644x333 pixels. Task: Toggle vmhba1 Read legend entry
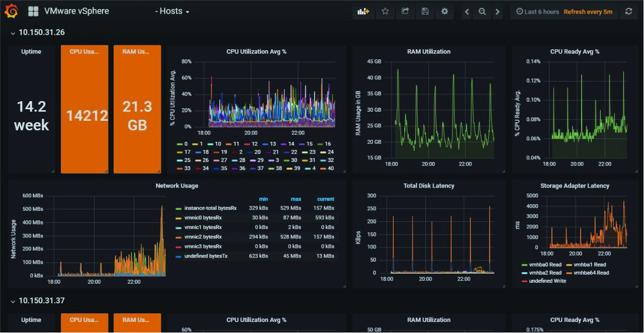[586, 265]
